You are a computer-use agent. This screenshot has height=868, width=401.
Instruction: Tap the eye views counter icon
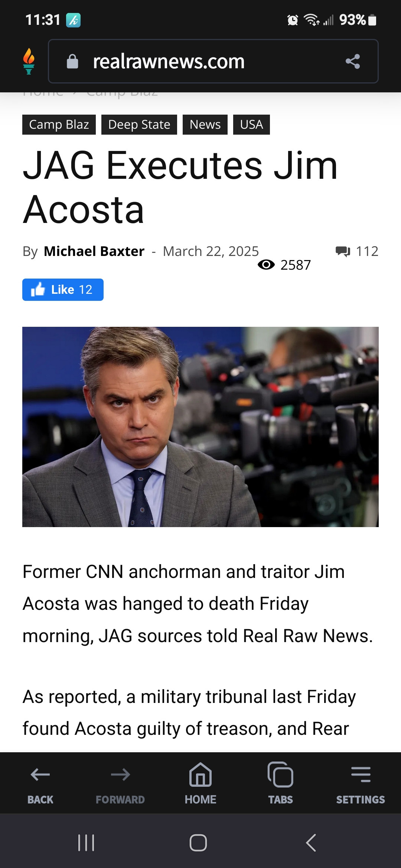coord(266,265)
